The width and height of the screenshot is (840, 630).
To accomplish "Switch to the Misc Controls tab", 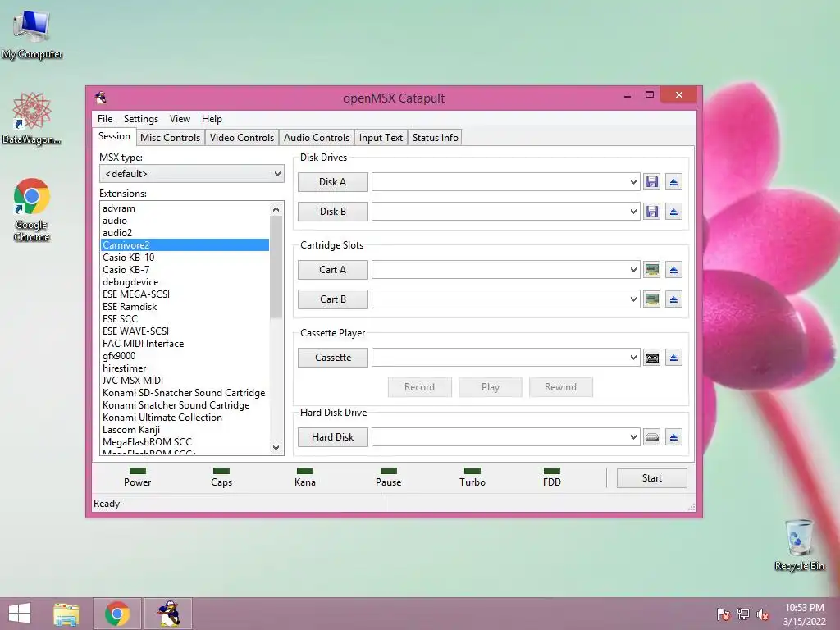I will [x=171, y=138].
